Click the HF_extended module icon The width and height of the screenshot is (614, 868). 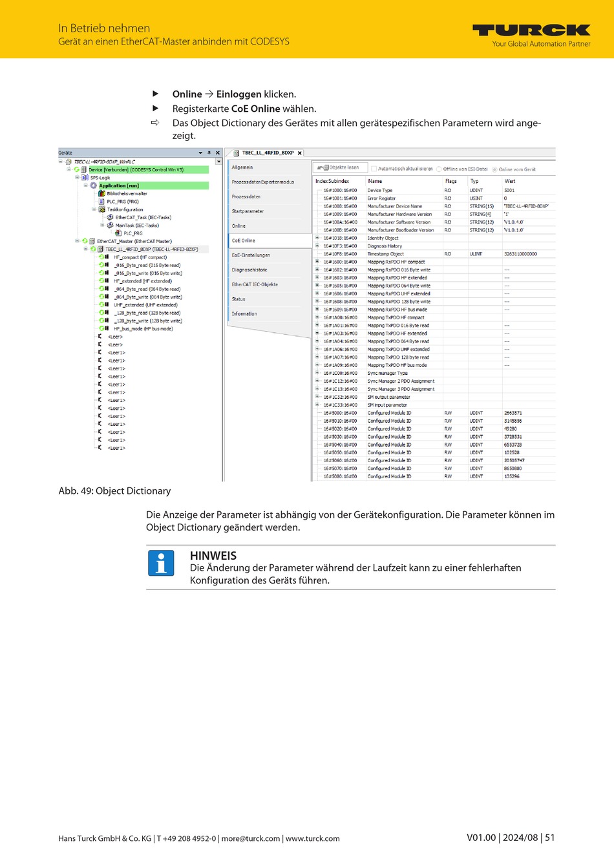pyautogui.click(x=107, y=281)
